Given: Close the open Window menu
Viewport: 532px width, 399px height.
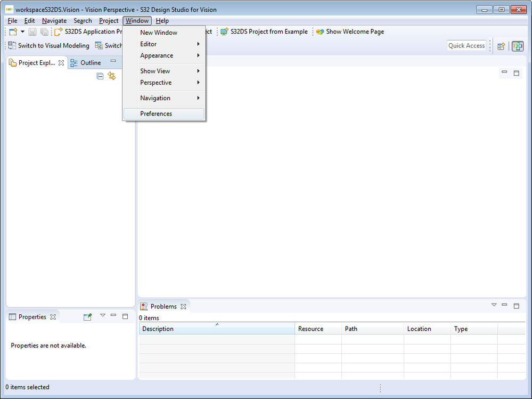Looking at the screenshot, I should tap(137, 21).
